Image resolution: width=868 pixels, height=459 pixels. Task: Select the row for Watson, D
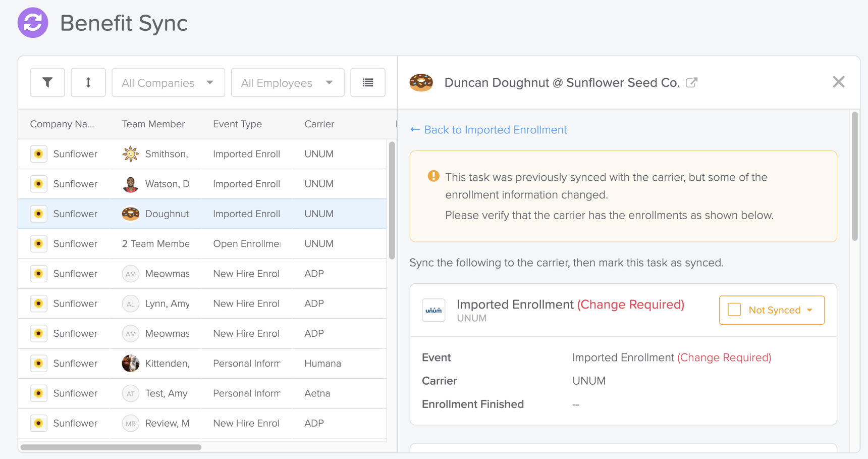pyautogui.click(x=202, y=184)
